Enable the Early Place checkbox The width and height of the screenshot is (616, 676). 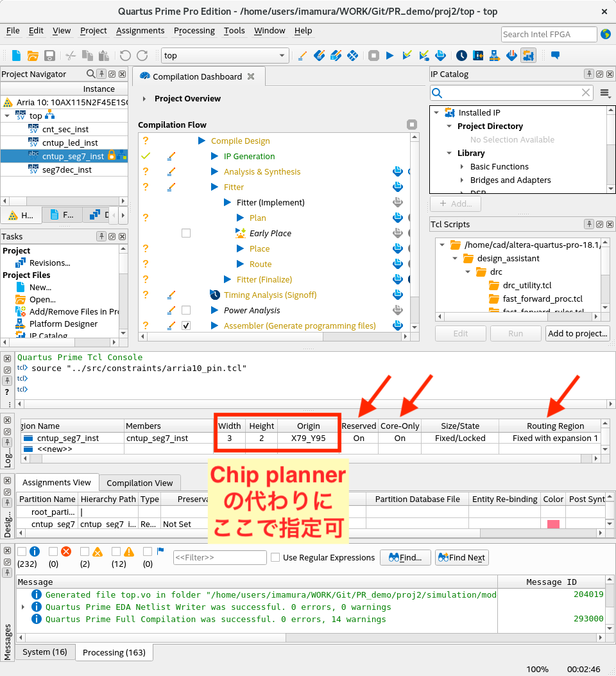(x=186, y=233)
